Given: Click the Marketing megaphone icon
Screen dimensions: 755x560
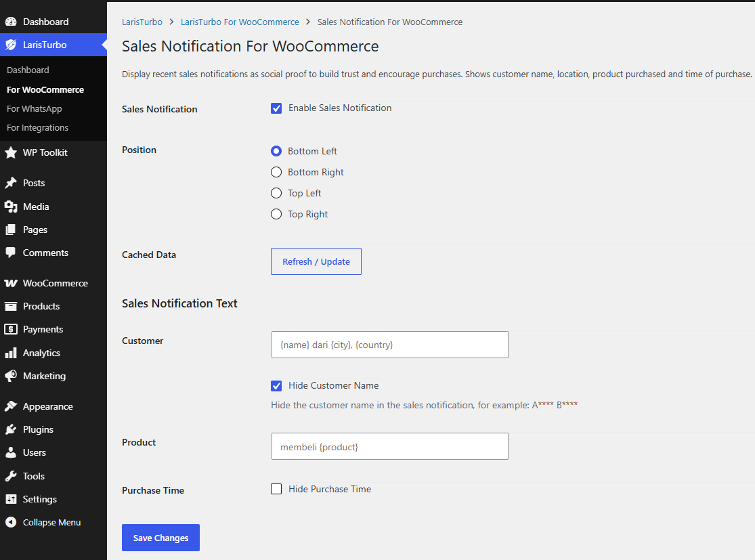Looking at the screenshot, I should (11, 376).
